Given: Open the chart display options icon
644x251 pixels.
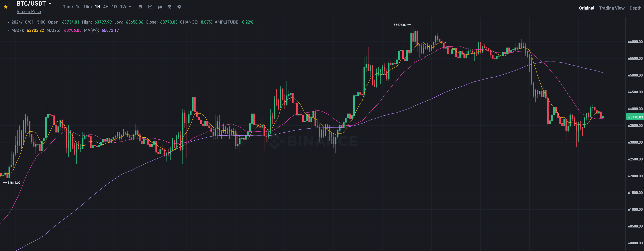Looking at the screenshot, I should pyautogui.click(x=169, y=7).
